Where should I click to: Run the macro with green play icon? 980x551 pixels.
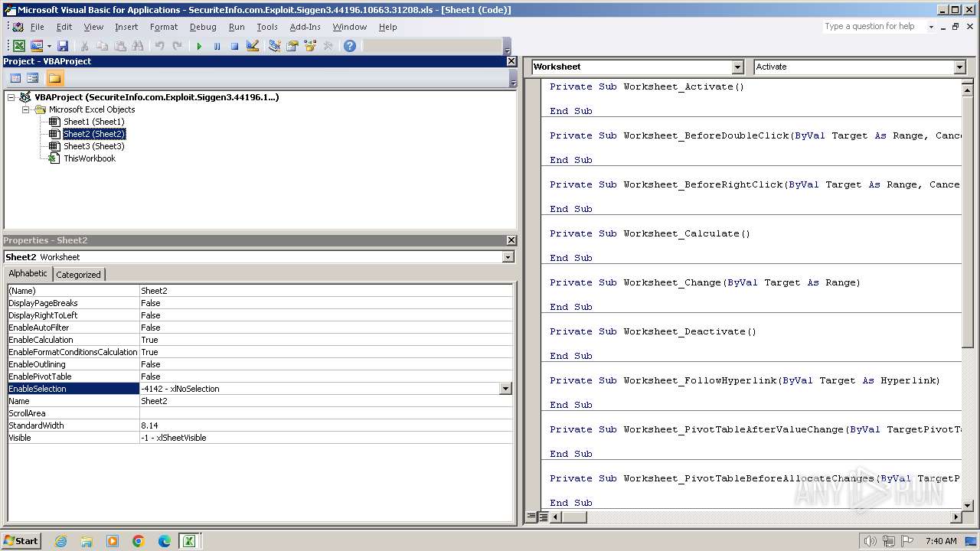coord(199,46)
